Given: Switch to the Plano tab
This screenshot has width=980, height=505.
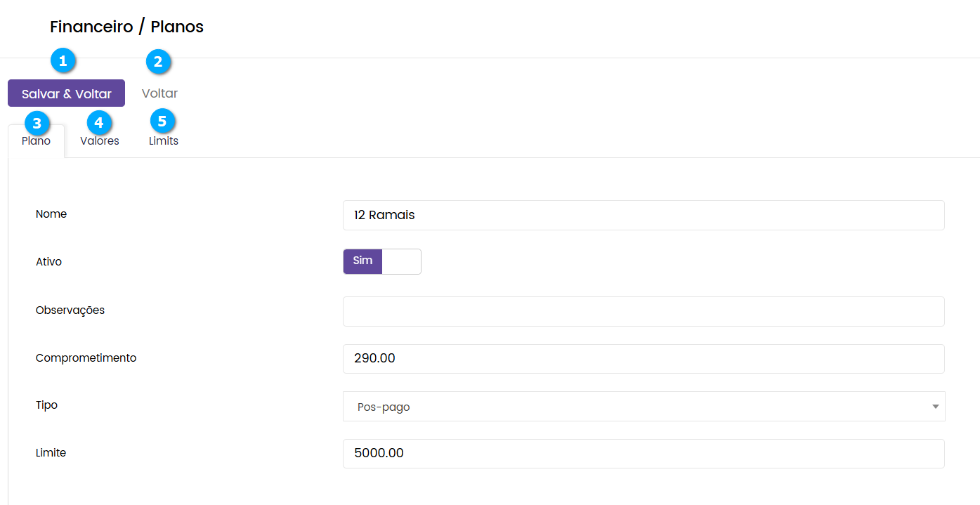Looking at the screenshot, I should [36, 141].
